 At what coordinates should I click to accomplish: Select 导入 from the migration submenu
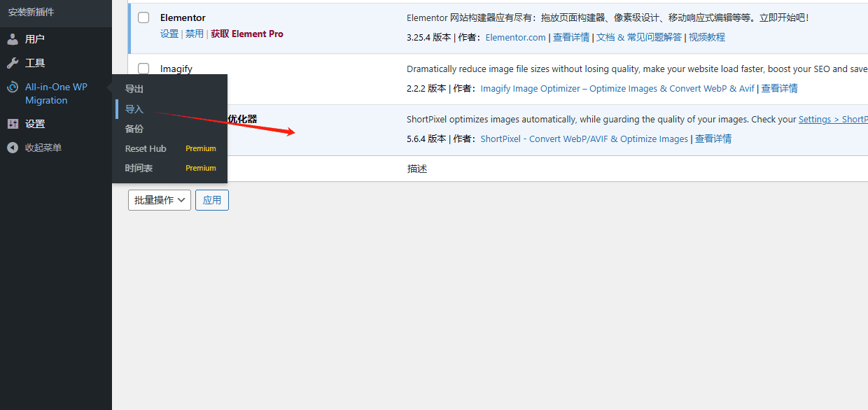[x=134, y=109]
